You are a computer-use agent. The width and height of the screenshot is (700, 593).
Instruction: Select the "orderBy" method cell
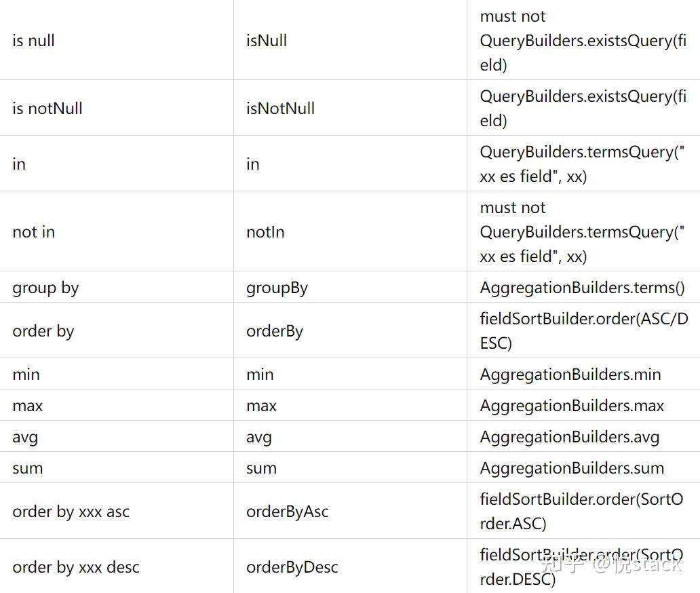tap(275, 331)
